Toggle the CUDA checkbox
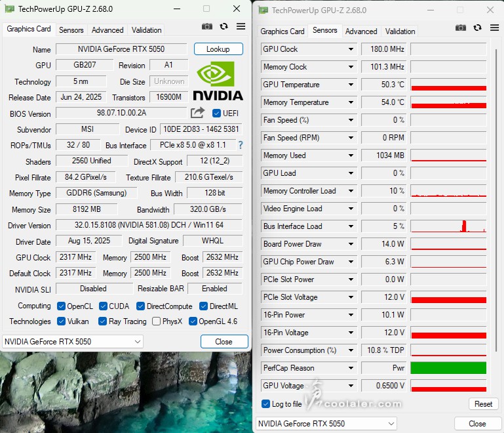Viewport: 504px width, 433px height. 103,306
